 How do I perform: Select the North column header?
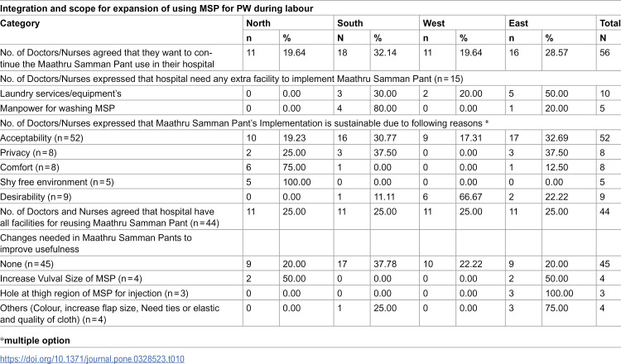(258, 23)
